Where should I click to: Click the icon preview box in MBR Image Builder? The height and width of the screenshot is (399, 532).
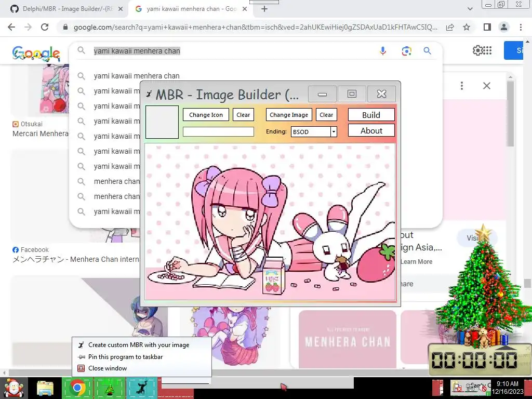pyautogui.click(x=162, y=122)
